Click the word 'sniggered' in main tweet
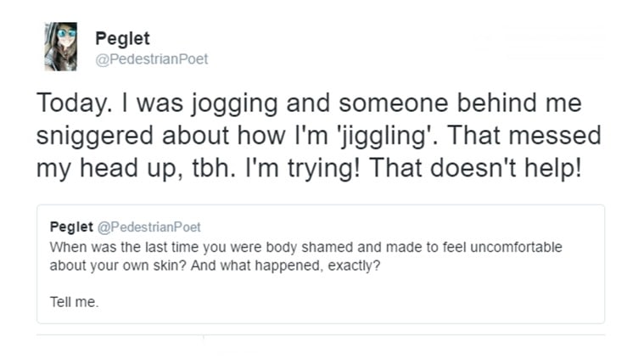This screenshot has width=644, height=358. [x=94, y=137]
